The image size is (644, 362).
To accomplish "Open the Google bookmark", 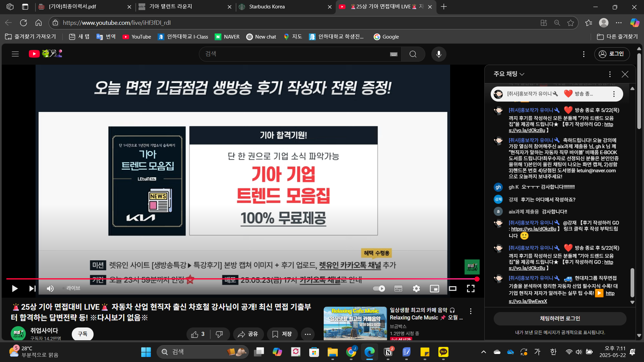I will pyautogui.click(x=386, y=37).
